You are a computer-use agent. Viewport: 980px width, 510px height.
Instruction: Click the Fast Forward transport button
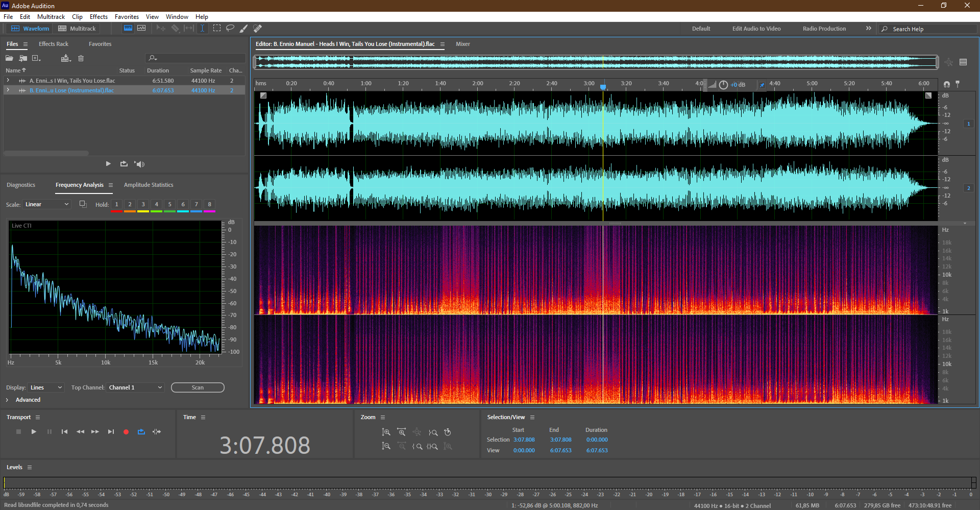95,432
